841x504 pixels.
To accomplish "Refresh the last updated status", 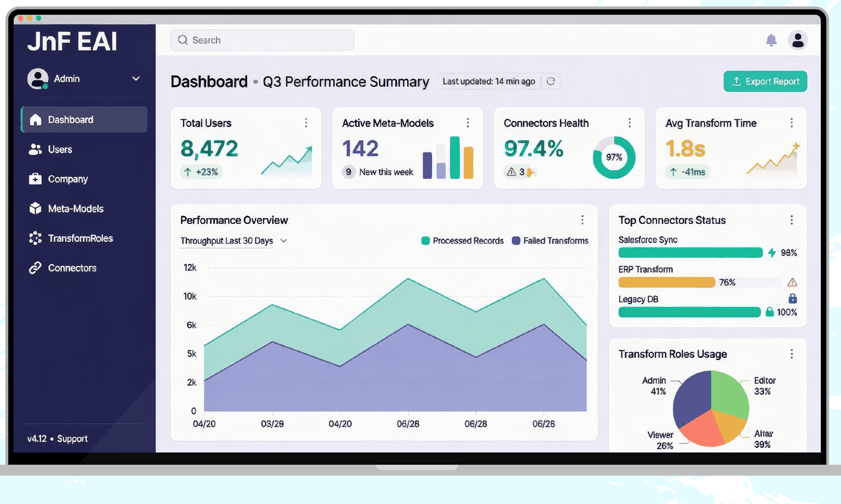I will (x=550, y=81).
